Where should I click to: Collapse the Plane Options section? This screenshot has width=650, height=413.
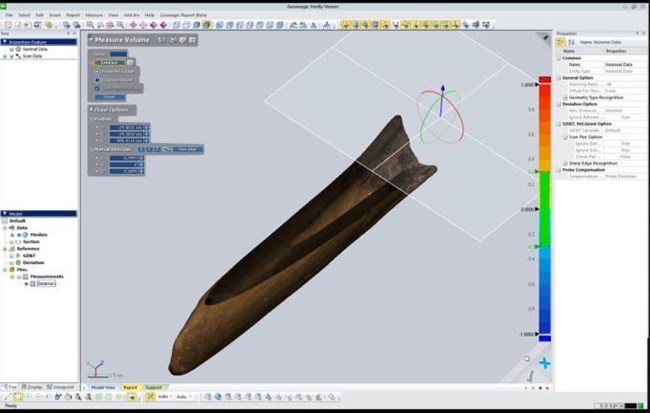click(92, 109)
